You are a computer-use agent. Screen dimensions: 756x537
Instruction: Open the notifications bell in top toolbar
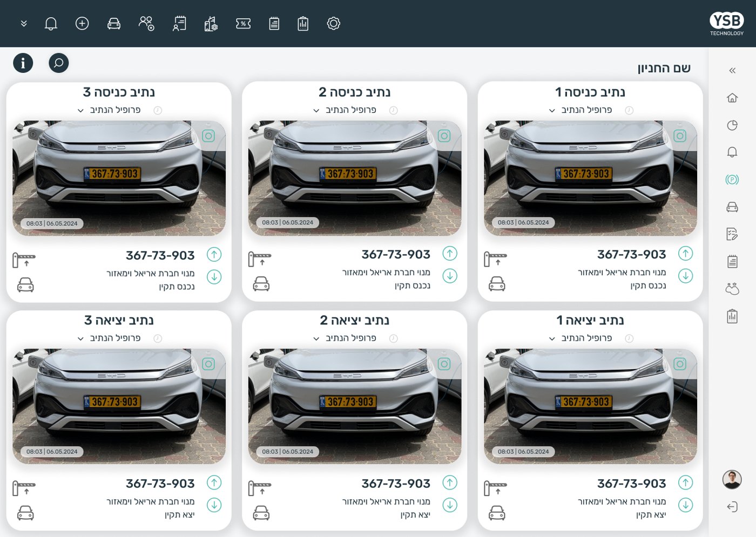(x=51, y=24)
